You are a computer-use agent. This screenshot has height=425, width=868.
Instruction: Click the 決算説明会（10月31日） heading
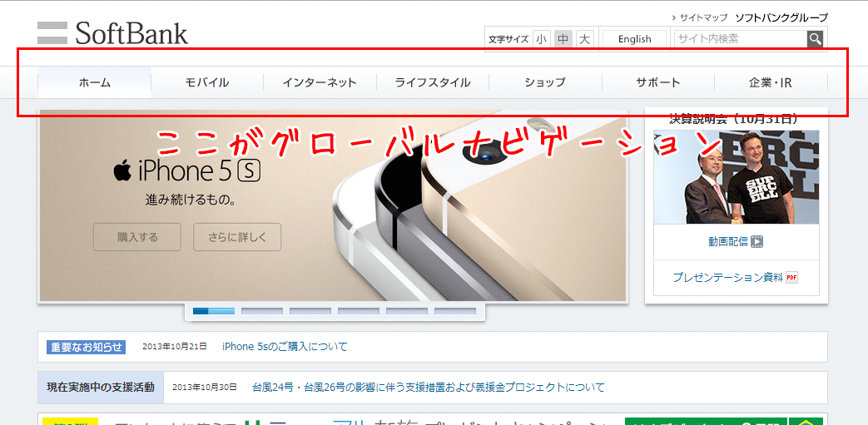pyautogui.click(x=735, y=118)
